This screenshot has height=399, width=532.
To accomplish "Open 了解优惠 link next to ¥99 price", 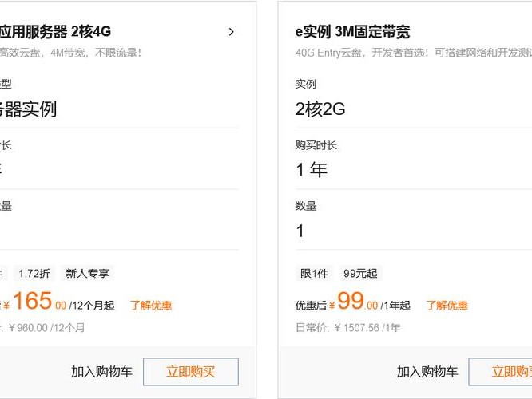I will pyautogui.click(x=447, y=306).
